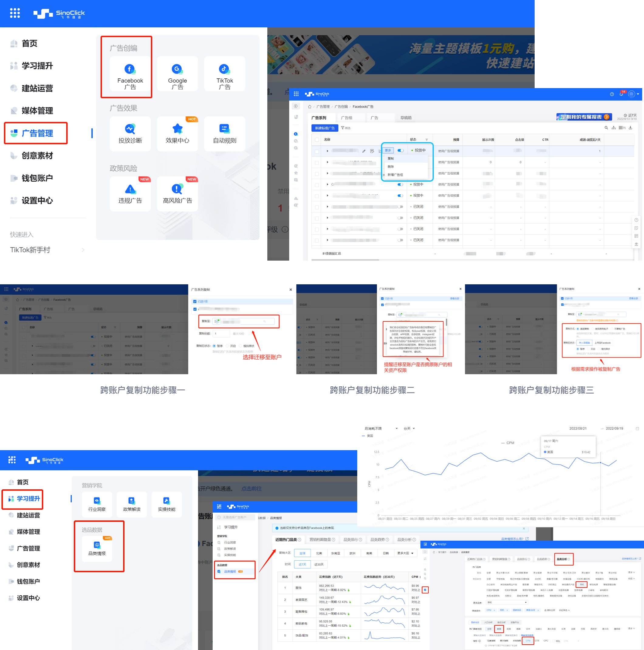Screen dimensions: 644x650
Task: Close the Facebook info banner
Action: [x=524, y=528]
